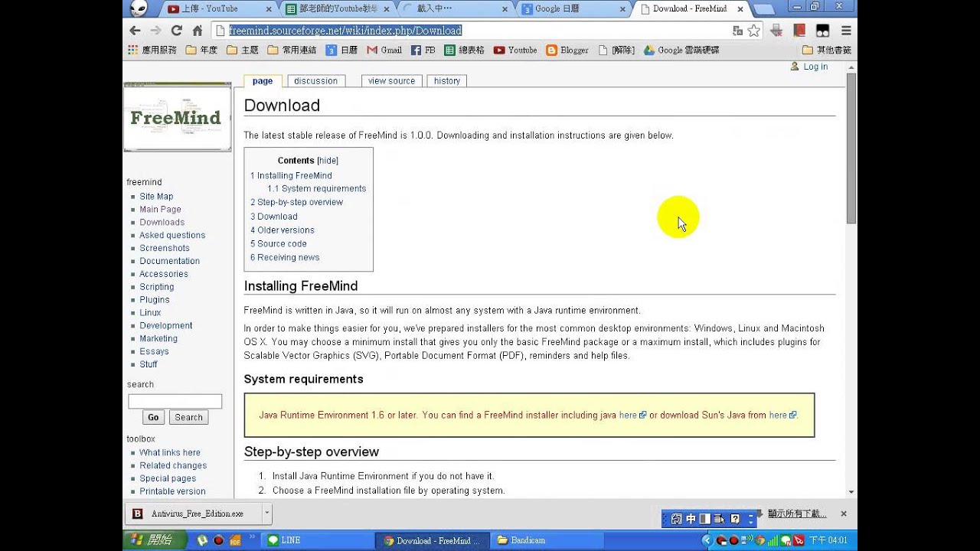Expand the 年度 bookmark folder
This screenshot has height=551, width=980.
click(201, 50)
